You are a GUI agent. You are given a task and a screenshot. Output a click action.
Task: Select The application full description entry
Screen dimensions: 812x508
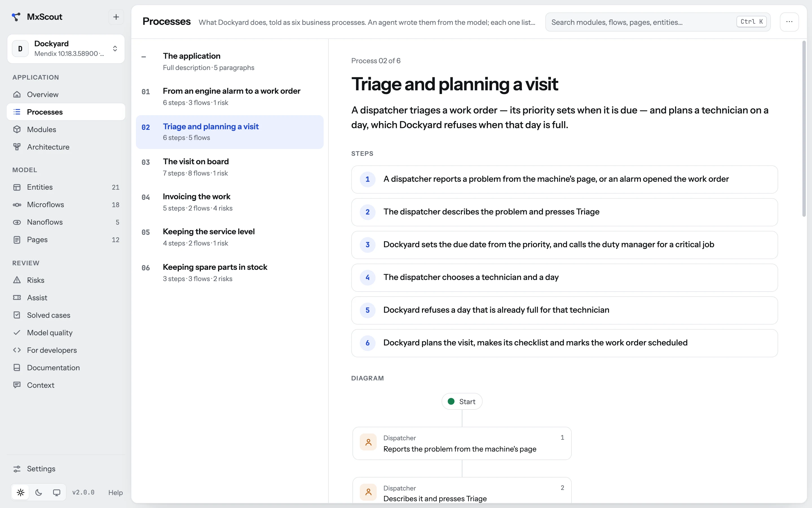click(x=230, y=62)
